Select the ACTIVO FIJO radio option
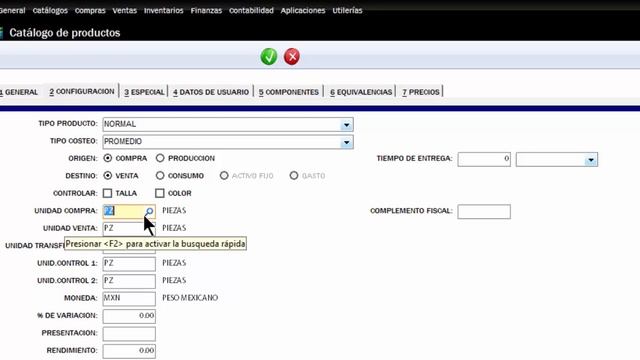The image size is (640, 360). click(x=224, y=176)
